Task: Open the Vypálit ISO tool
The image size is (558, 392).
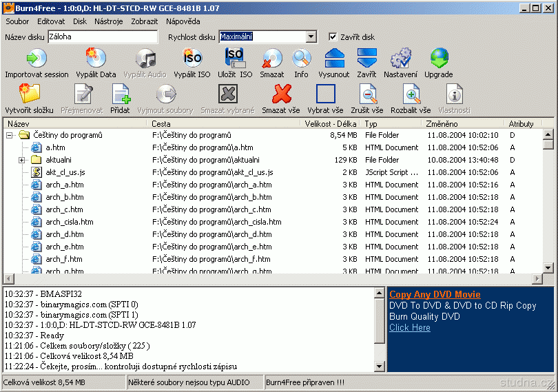Action: coord(192,59)
